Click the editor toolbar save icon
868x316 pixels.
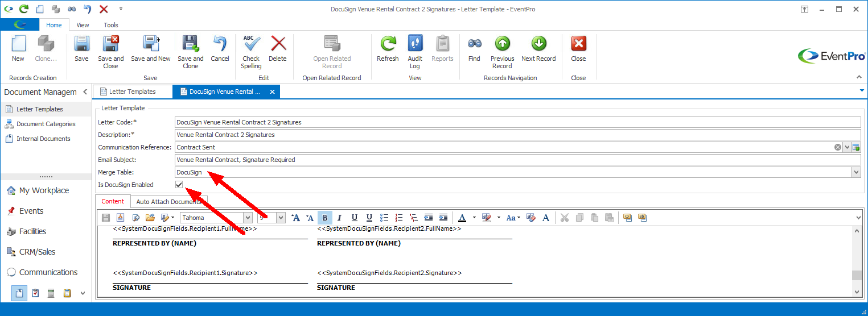pos(105,218)
